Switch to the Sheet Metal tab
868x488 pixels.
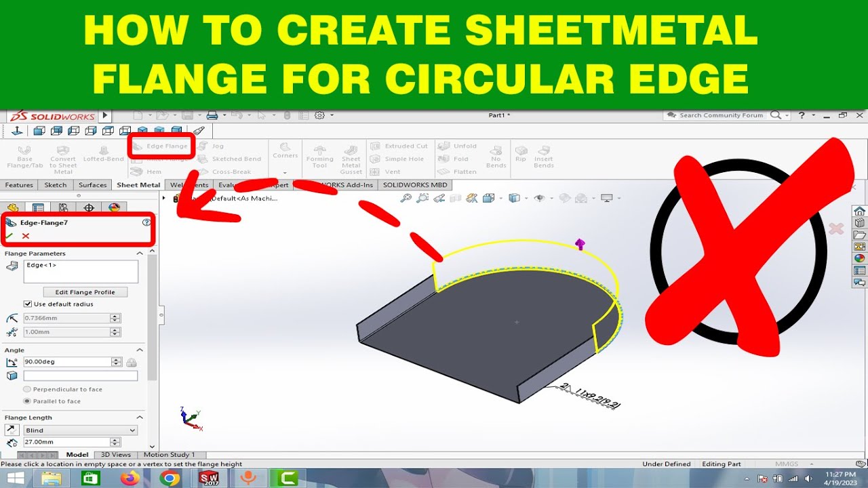coord(138,185)
